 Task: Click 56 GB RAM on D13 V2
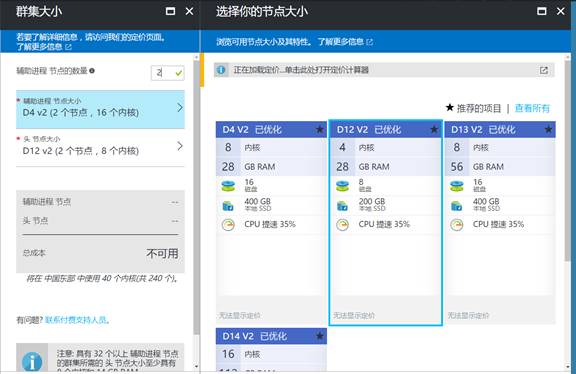click(x=500, y=166)
